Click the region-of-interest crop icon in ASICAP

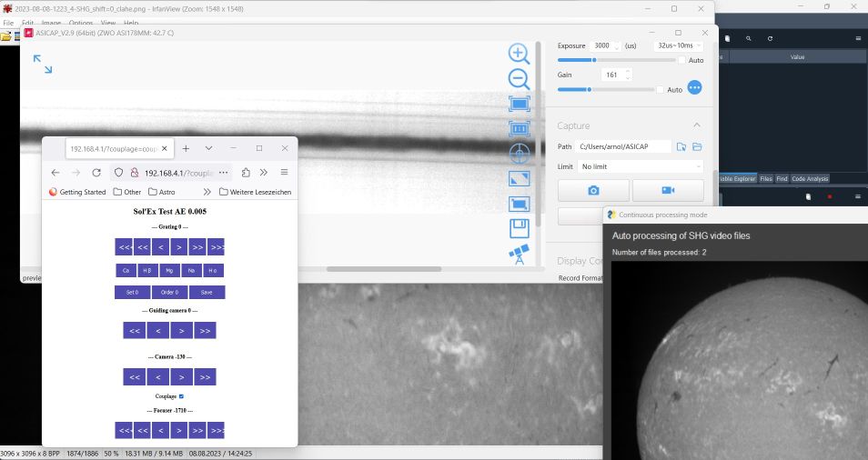pos(520,204)
